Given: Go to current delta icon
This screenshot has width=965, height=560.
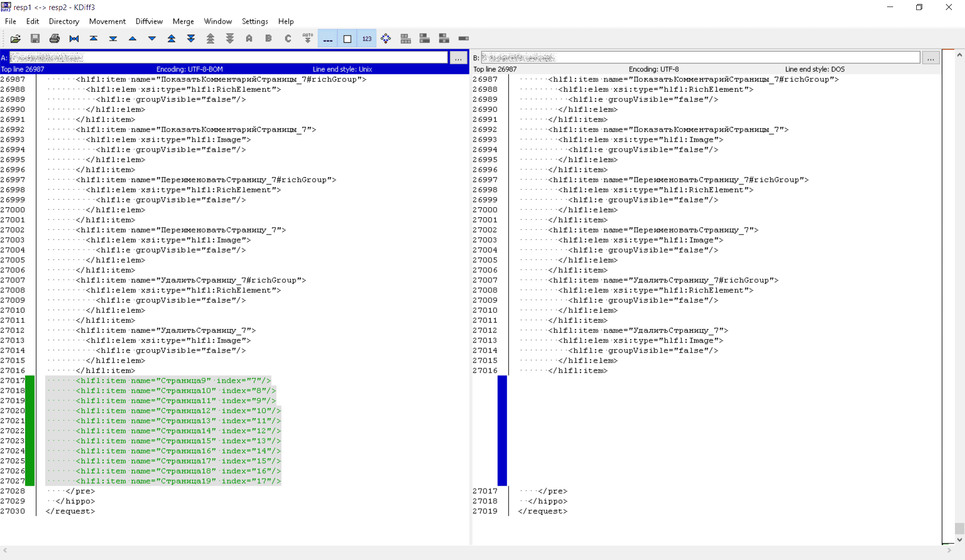Looking at the screenshot, I should [x=74, y=39].
